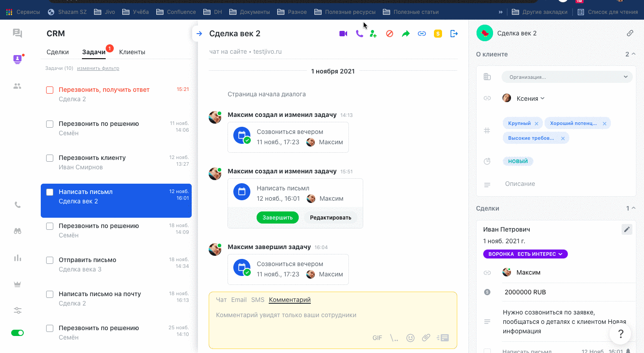Click the 'изменить фильтр' link
Viewport: 644px width, 353px height.
(x=98, y=69)
